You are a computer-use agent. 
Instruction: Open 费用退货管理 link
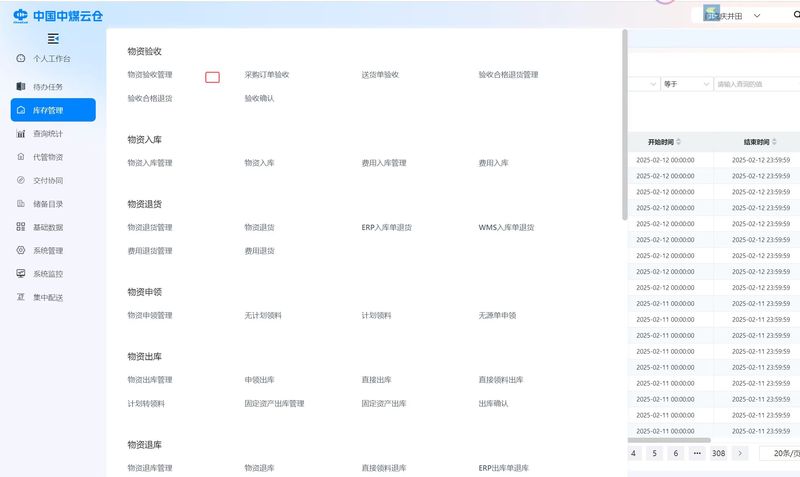pos(150,250)
